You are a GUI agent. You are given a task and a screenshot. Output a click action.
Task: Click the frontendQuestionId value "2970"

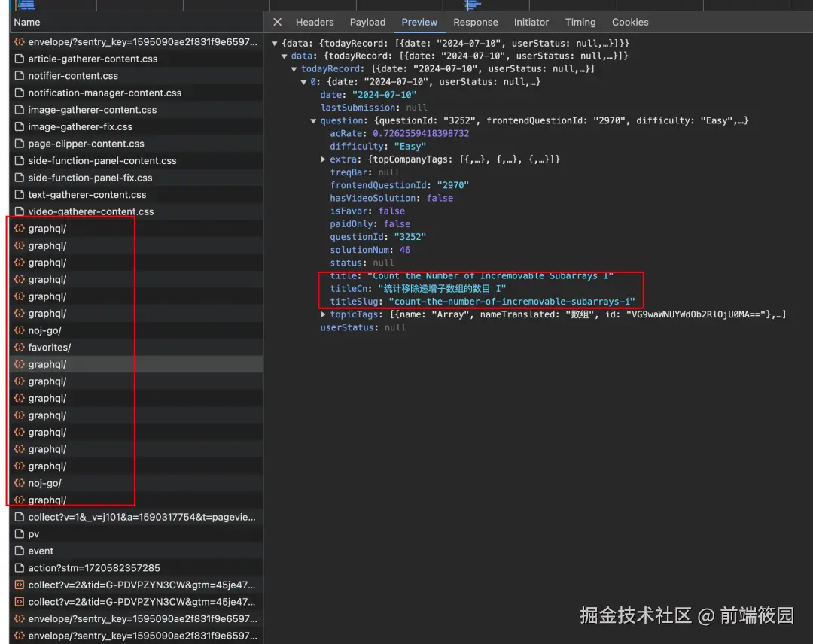(x=452, y=186)
